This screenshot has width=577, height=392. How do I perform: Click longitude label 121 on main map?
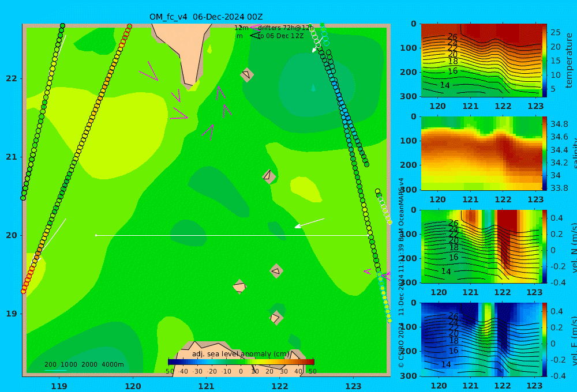coord(207,386)
